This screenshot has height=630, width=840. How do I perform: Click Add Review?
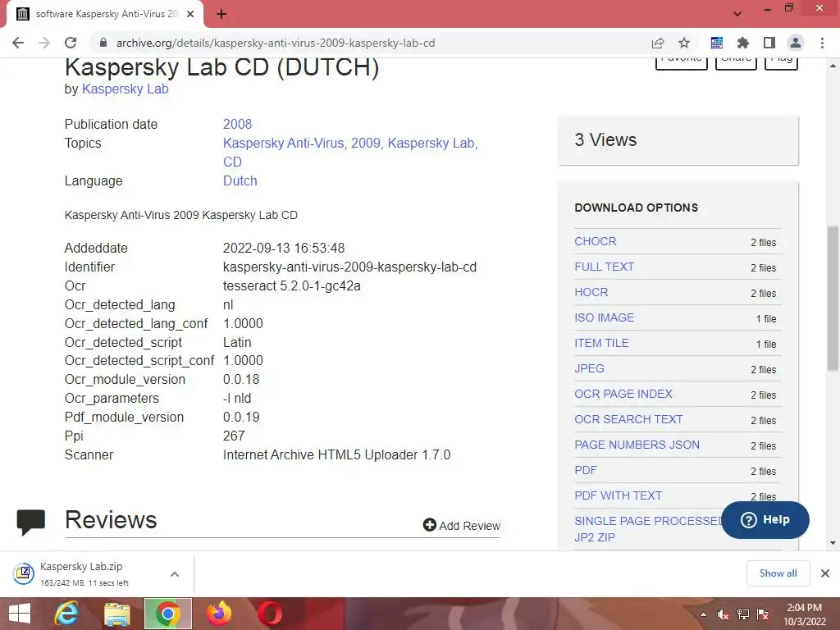[x=461, y=526]
